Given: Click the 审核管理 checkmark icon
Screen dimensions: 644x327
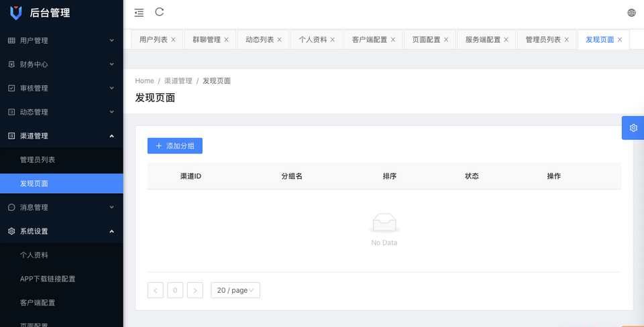Looking at the screenshot, I should point(11,88).
